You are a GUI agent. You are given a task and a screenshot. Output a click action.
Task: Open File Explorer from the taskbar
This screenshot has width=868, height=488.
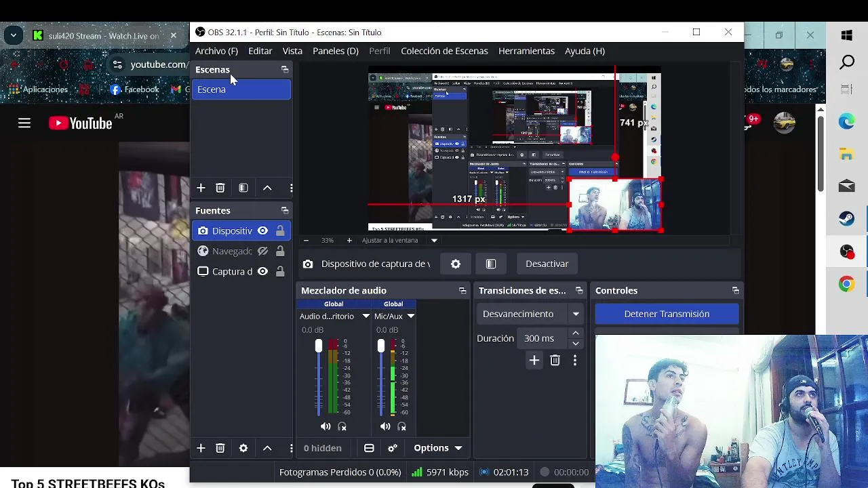pyautogui.click(x=846, y=155)
